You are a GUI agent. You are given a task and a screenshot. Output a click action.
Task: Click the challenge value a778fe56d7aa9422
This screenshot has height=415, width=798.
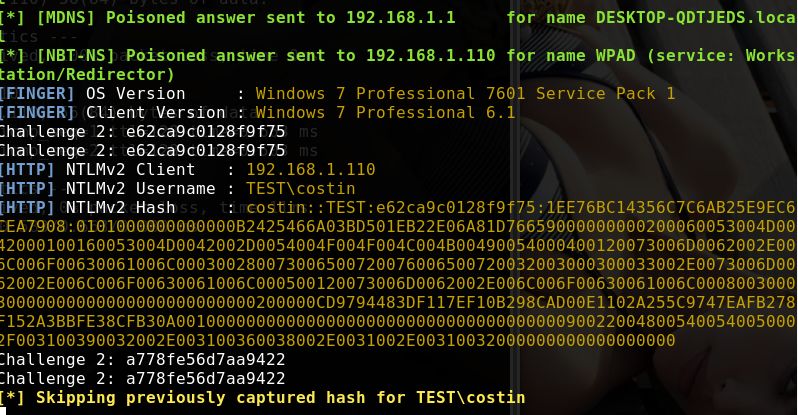pos(206,360)
